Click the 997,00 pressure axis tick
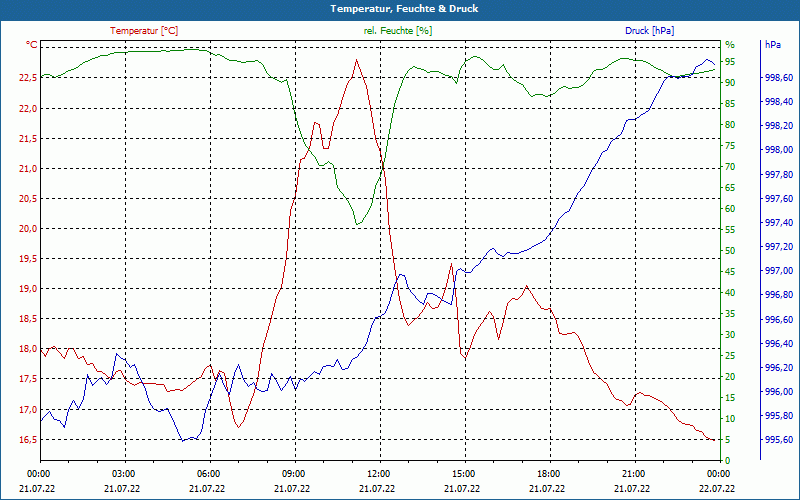Screen dimensions: 800x500 (x=779, y=271)
